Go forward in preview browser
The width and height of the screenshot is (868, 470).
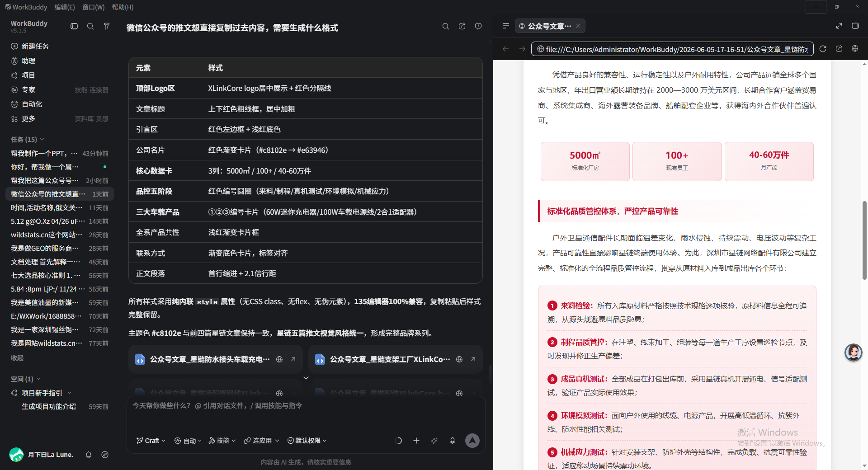click(522, 49)
